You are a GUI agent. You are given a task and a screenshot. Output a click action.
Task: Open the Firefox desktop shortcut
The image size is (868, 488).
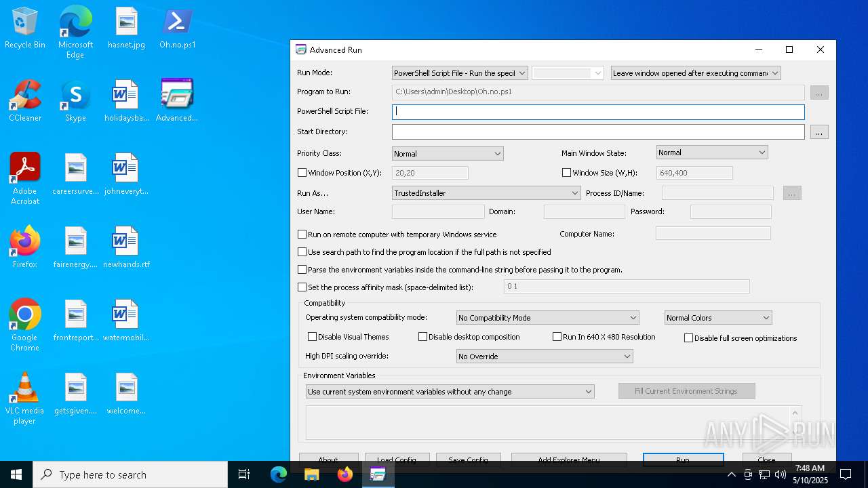coord(25,247)
